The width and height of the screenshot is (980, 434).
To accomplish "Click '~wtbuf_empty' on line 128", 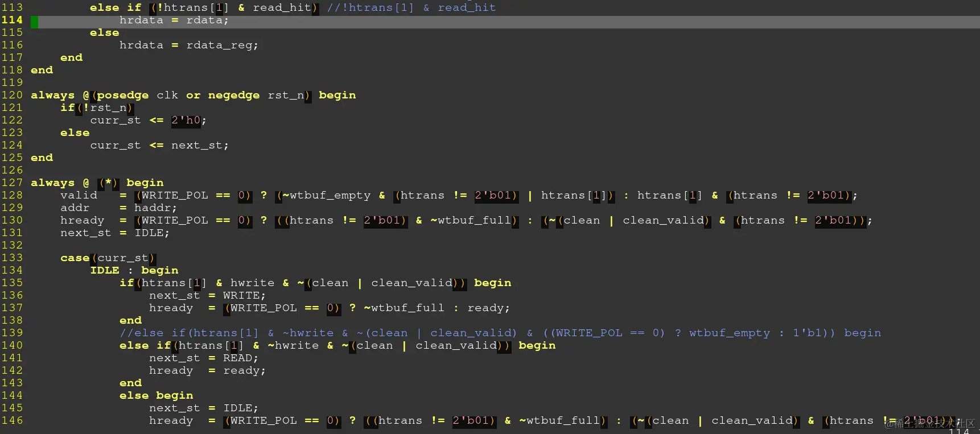I will point(327,196).
